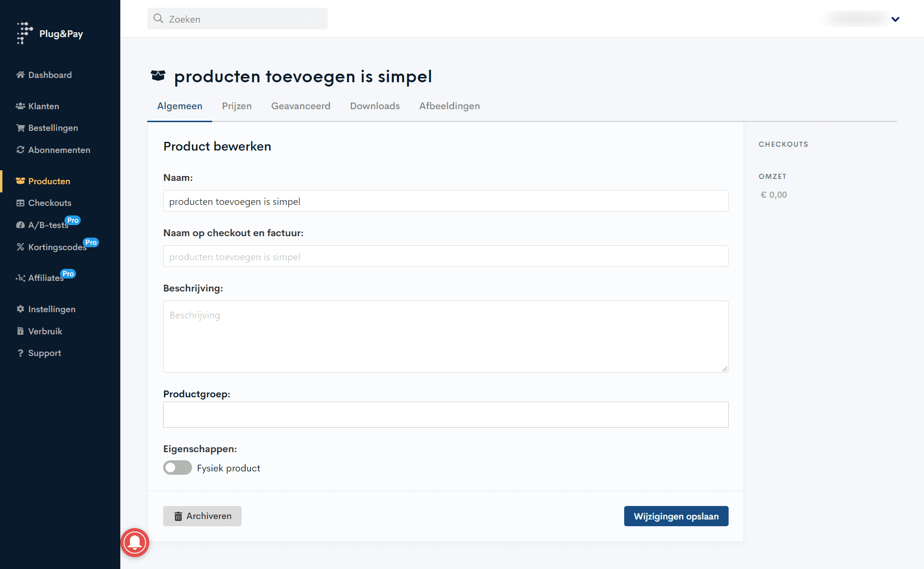
Task: Open the Productgroep selection field
Action: pyautogui.click(x=445, y=415)
